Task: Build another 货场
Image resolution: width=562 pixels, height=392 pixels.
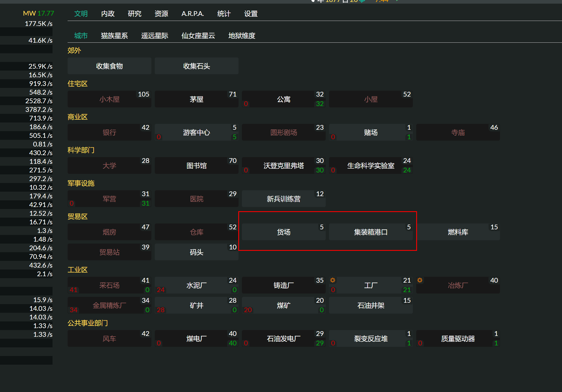Action: click(x=284, y=232)
